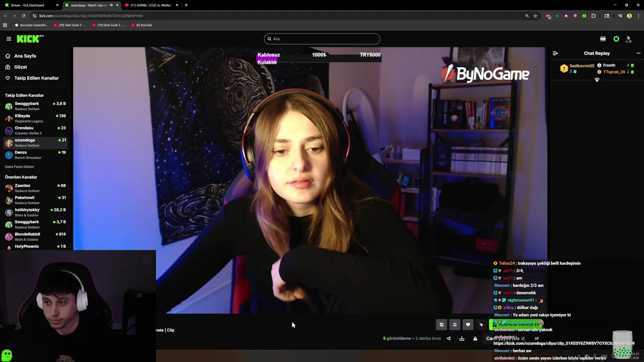The height and width of the screenshot is (362, 644).
Task: Collapse the Chat Replay panel
Action: click(x=555, y=53)
